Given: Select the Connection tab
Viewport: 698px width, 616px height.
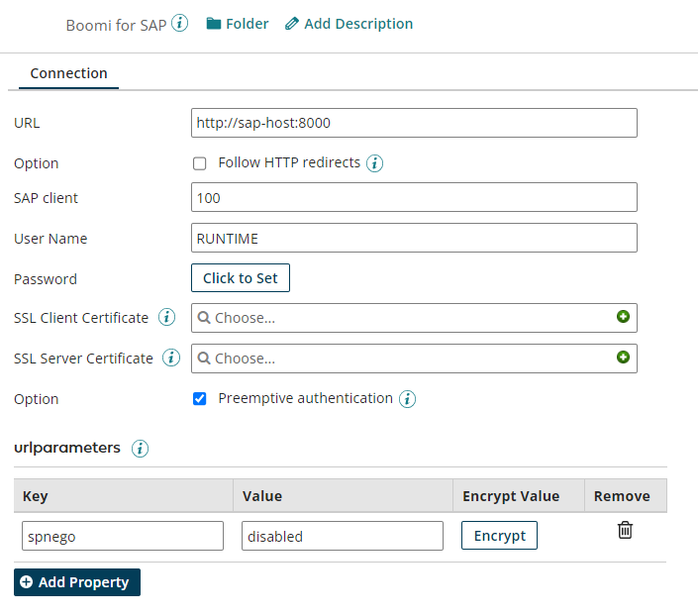Looking at the screenshot, I should pyautogui.click(x=68, y=73).
